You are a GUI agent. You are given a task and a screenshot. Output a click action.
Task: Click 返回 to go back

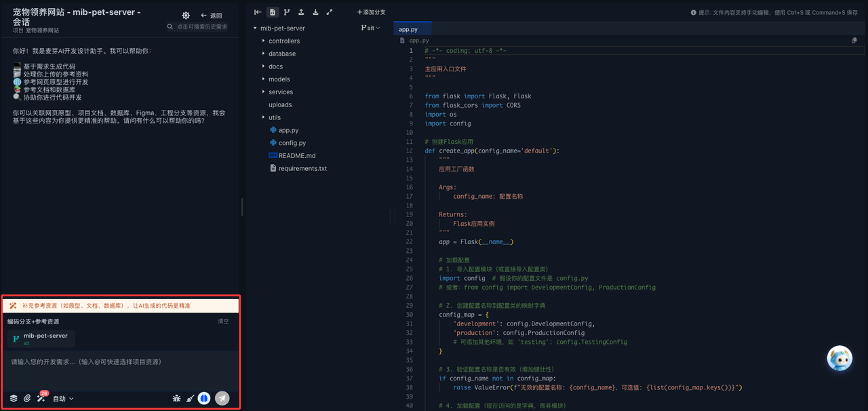pyautogui.click(x=212, y=16)
